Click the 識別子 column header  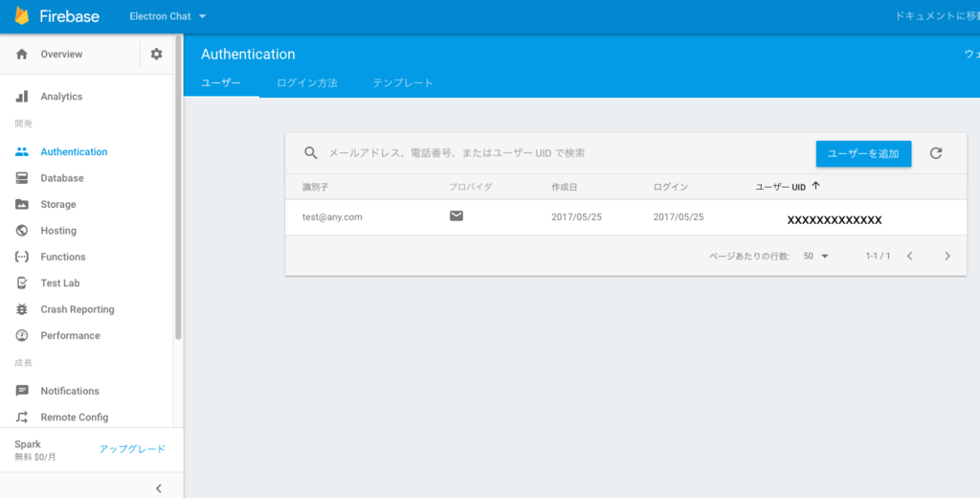316,187
